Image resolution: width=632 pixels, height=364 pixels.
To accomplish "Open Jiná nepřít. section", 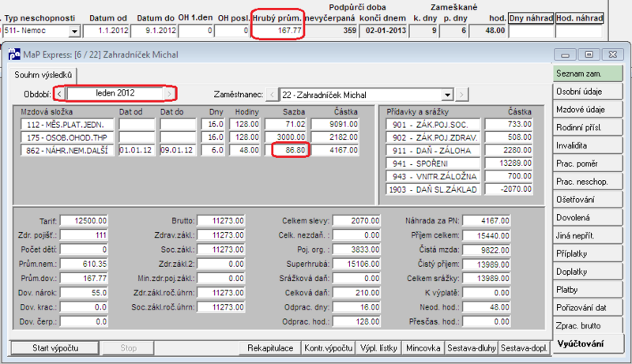I will click(588, 236).
